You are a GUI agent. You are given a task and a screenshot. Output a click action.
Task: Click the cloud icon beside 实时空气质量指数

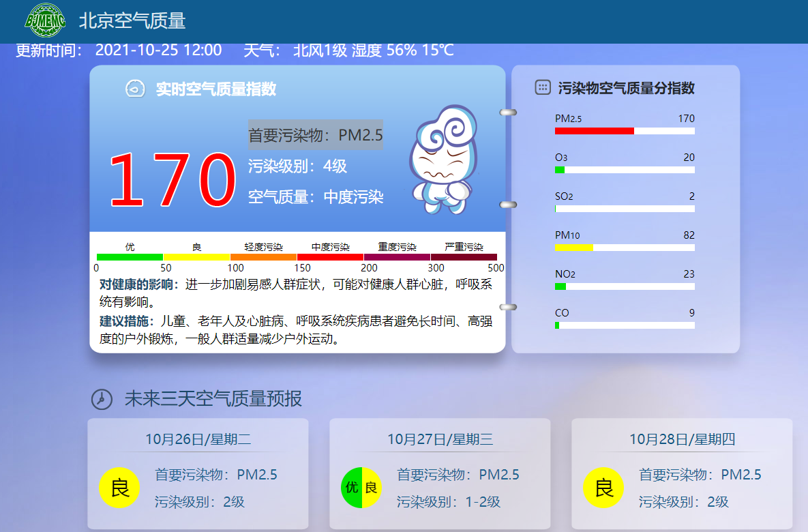click(136, 89)
